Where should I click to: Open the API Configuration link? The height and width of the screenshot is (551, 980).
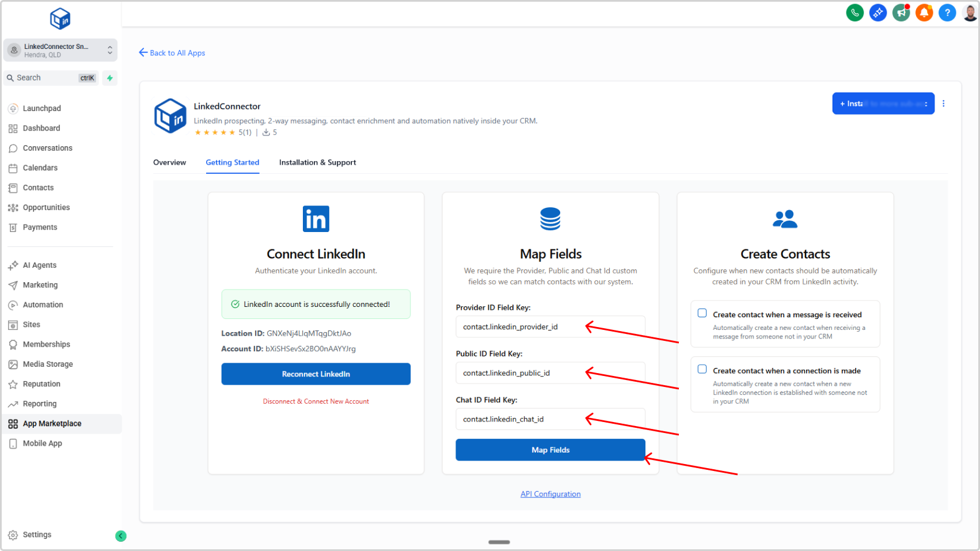550,494
